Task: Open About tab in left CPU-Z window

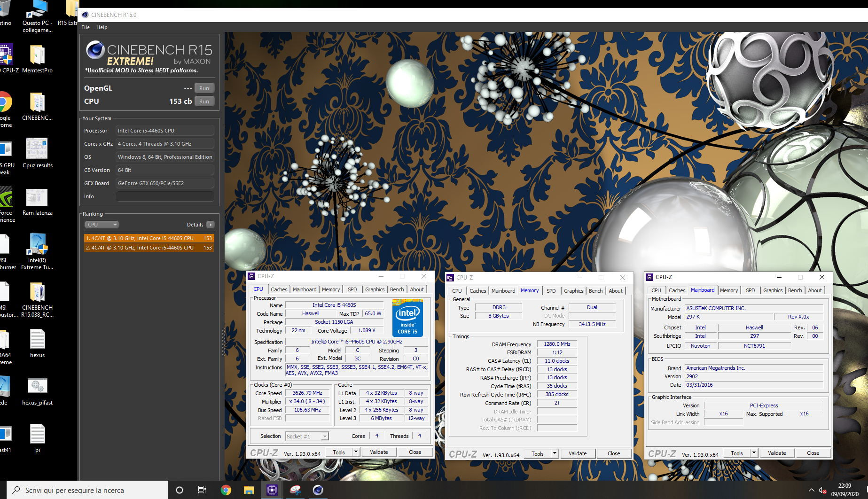Action: click(x=417, y=289)
